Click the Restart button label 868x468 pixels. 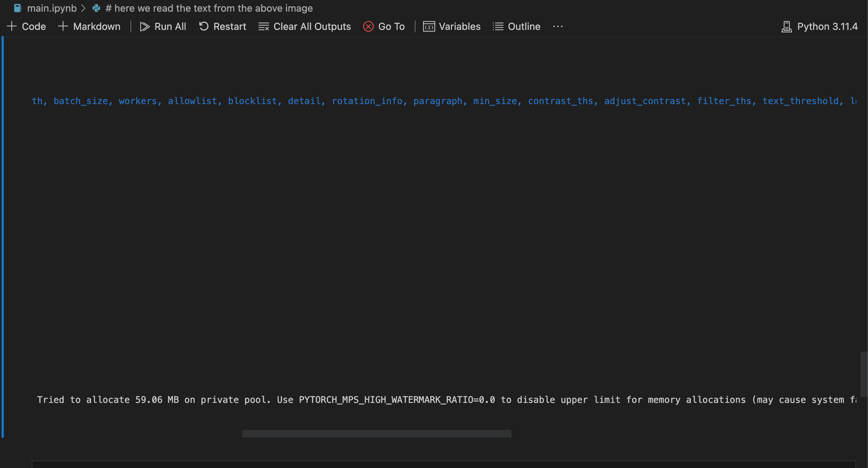(x=230, y=26)
